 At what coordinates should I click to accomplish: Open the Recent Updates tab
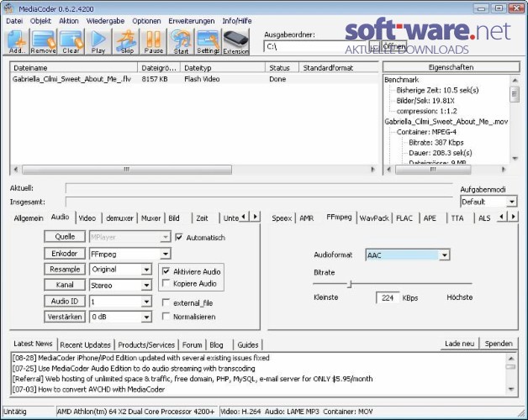(x=86, y=345)
